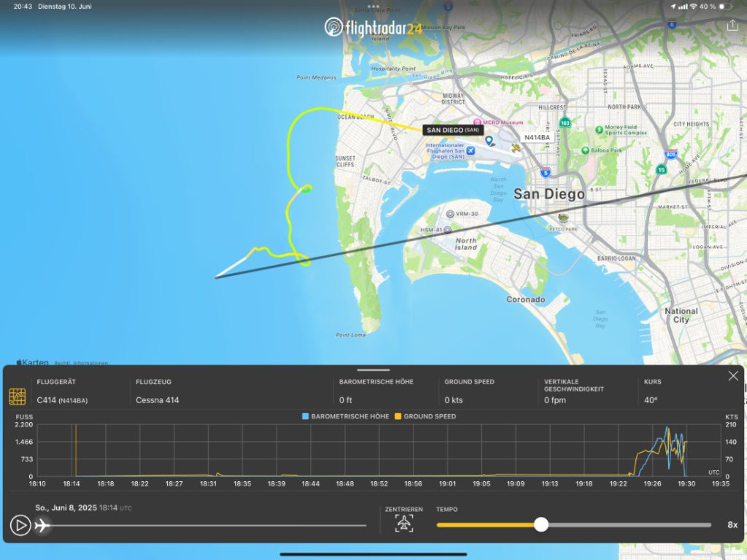
Task: Click the 19:26 time tick on chart
Action: [x=652, y=483]
